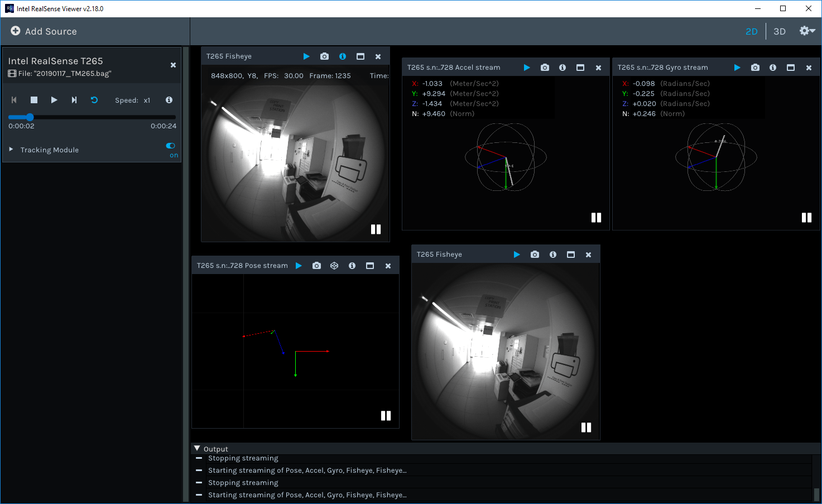
Task: Maximize the Pose stream window
Action: point(370,266)
